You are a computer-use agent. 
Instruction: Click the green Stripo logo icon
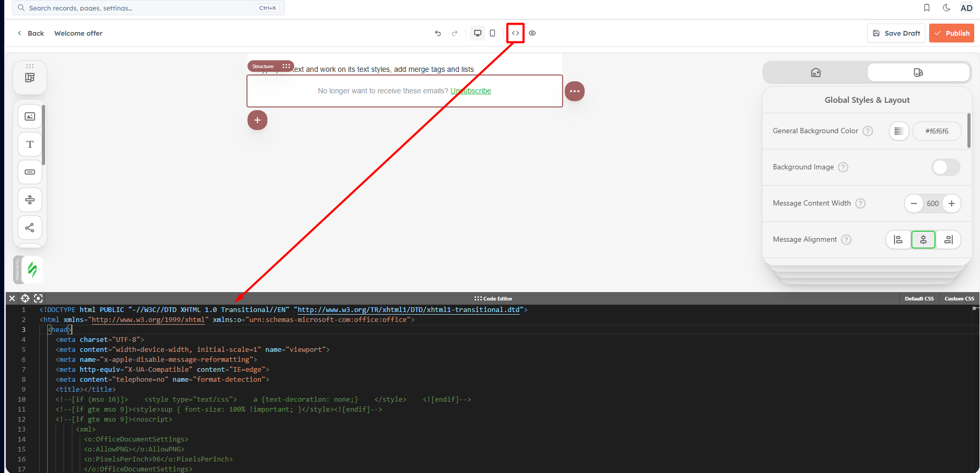(33, 270)
